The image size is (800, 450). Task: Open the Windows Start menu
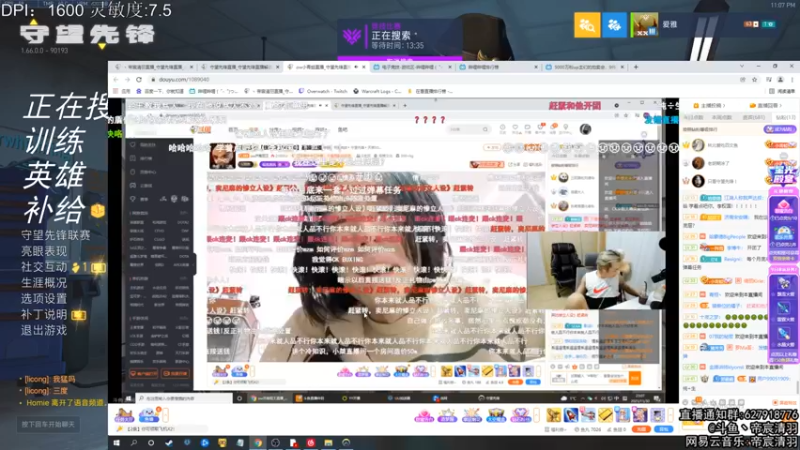116,443
